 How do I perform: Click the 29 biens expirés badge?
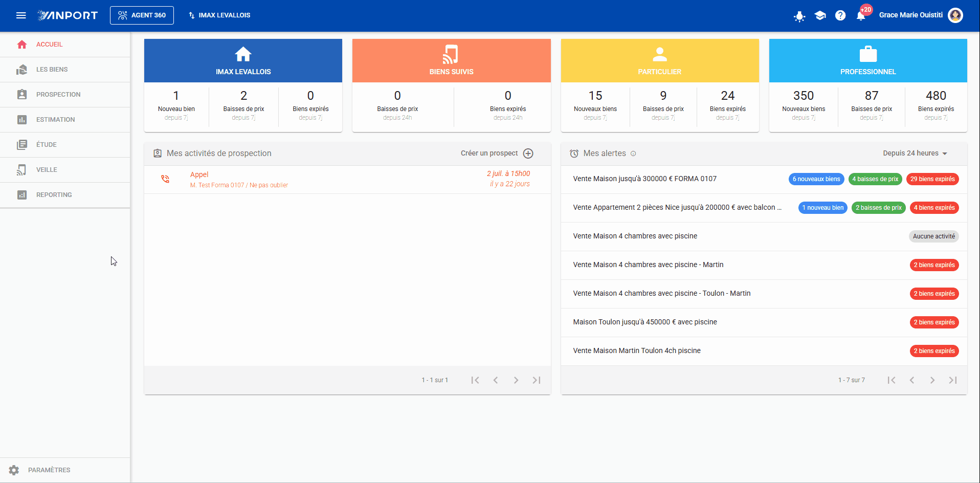[x=932, y=179]
